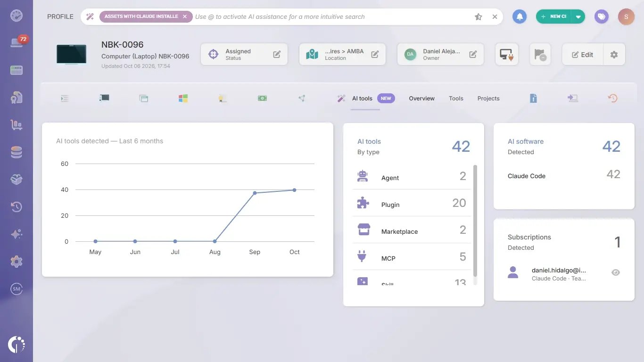Click the New CI button
Viewport: 644px width, 362px height.
click(554, 16)
